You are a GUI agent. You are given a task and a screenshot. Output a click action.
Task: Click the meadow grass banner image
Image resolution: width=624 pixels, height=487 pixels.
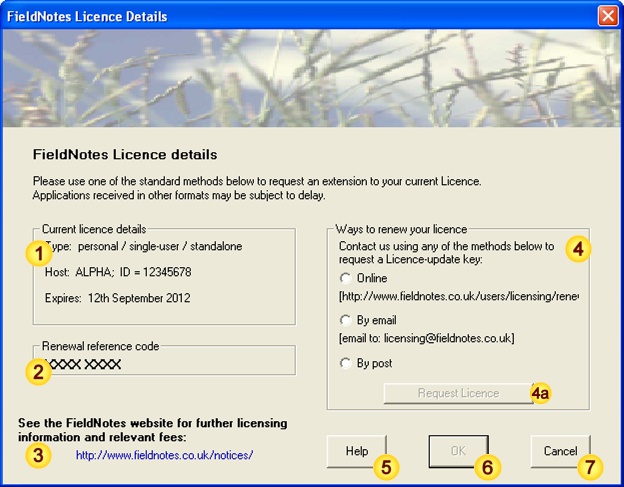[312, 78]
